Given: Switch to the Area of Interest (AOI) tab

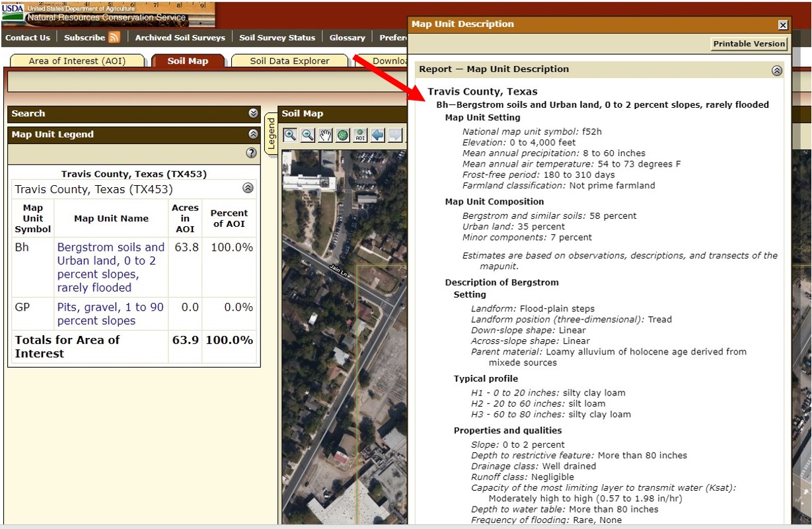Looking at the screenshot, I should point(77,61).
